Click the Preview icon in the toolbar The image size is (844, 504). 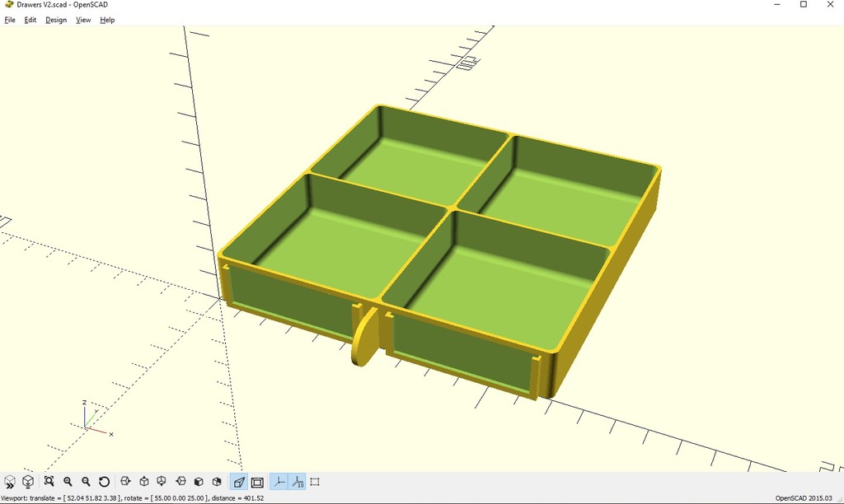tap(10, 482)
